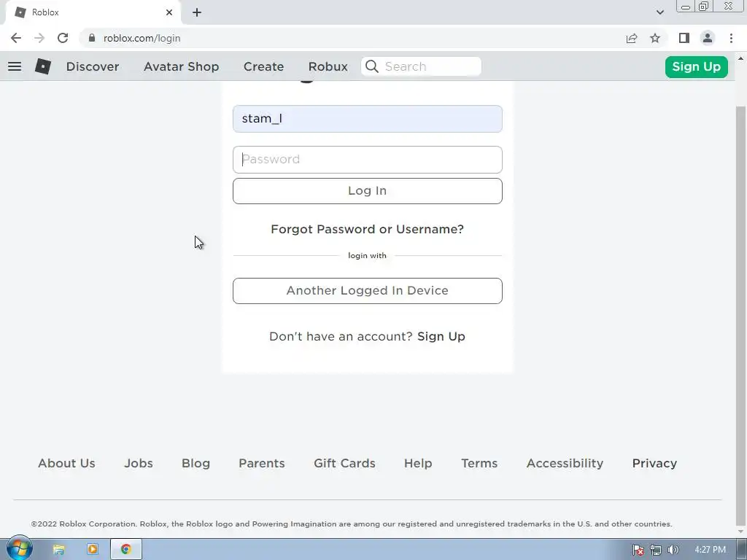Click the browser forward arrow
The image size is (747, 560).
(39, 38)
